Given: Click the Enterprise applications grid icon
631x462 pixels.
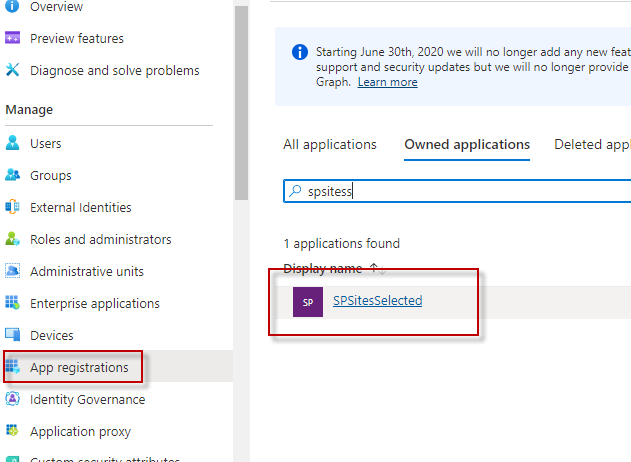Looking at the screenshot, I should coord(13,303).
